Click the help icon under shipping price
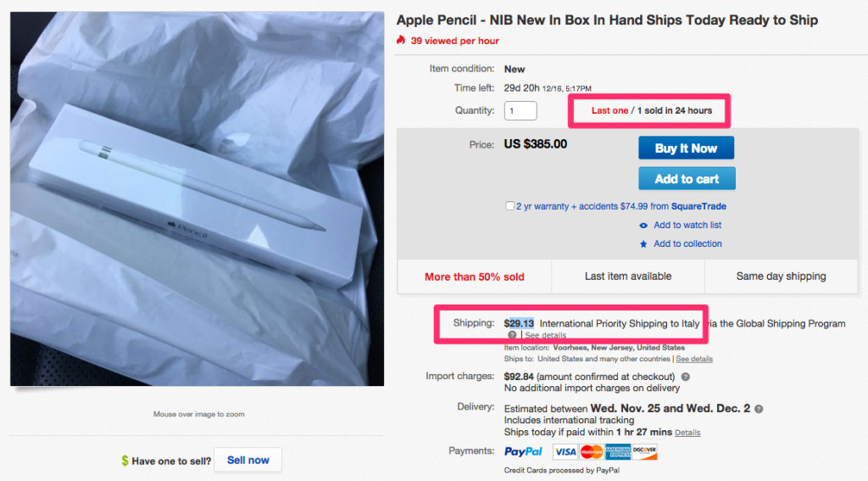Viewport: 868px width, 481px height. point(512,335)
